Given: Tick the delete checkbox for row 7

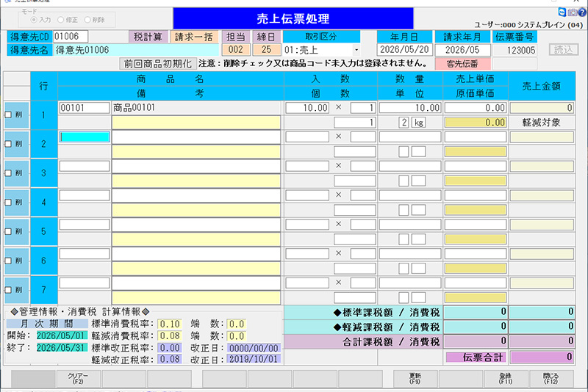Looking at the screenshot, I should pos(8,290).
